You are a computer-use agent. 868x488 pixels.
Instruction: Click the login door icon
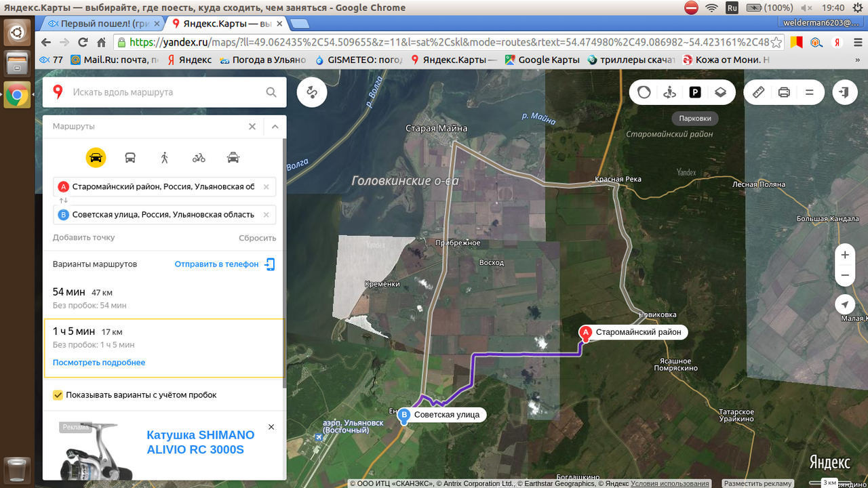(x=844, y=92)
